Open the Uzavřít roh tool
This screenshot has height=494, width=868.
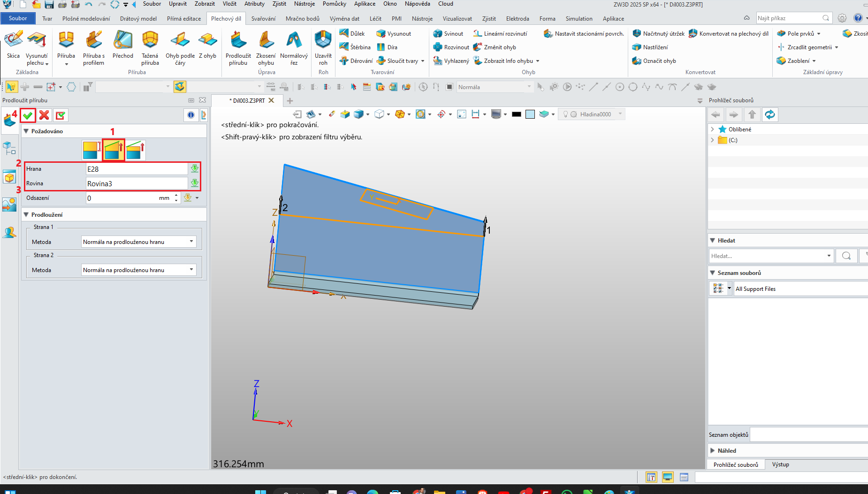(323, 48)
